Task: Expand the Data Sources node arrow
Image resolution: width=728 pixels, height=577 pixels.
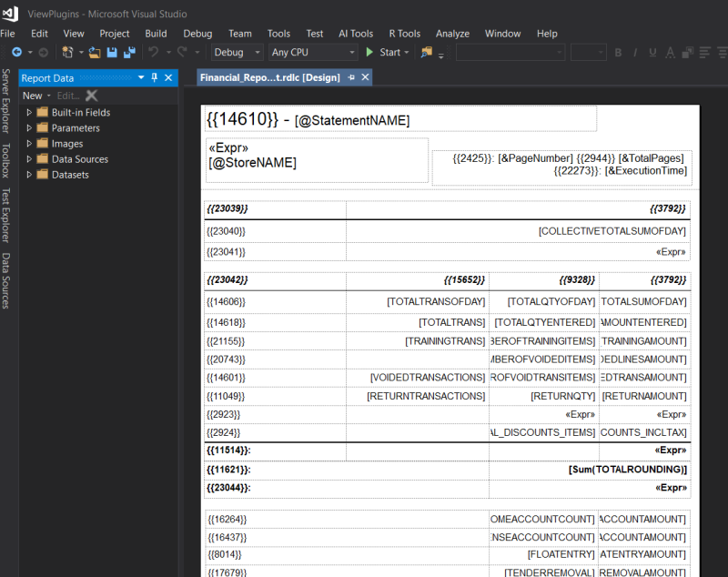Action: click(x=29, y=159)
